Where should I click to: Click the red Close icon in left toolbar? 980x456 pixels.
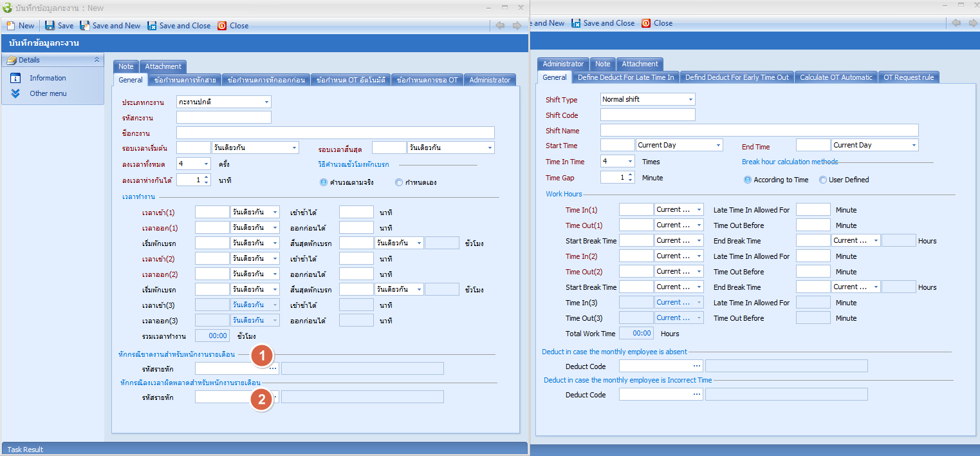click(222, 26)
